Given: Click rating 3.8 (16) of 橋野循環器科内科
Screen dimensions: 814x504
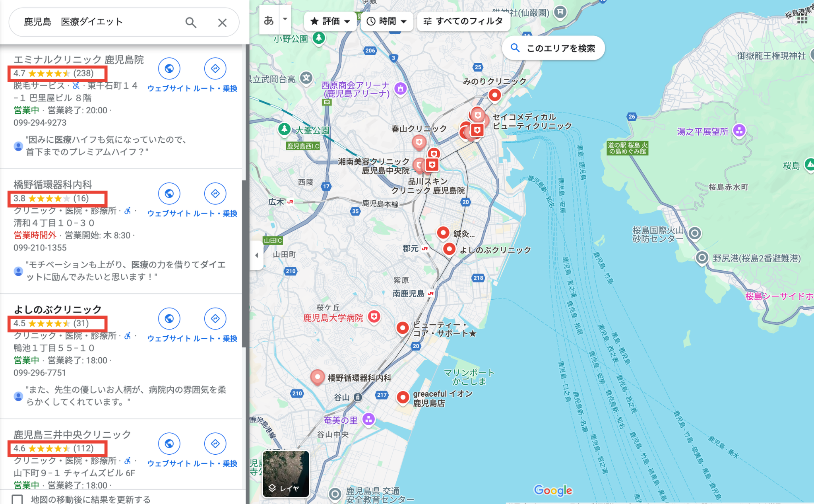Looking at the screenshot, I should 51,198.
